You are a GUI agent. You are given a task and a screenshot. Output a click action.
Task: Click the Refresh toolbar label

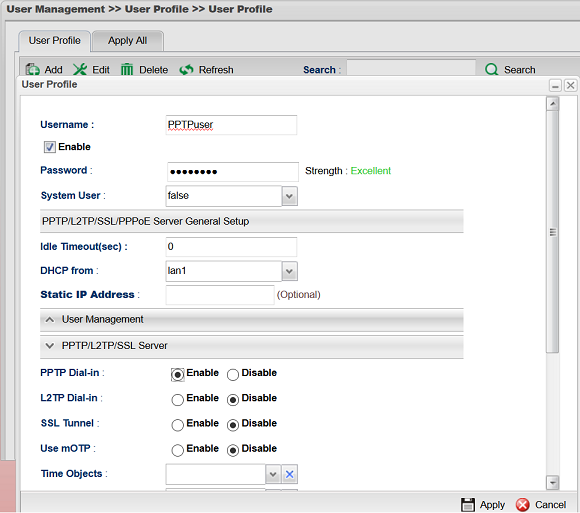[x=216, y=70]
